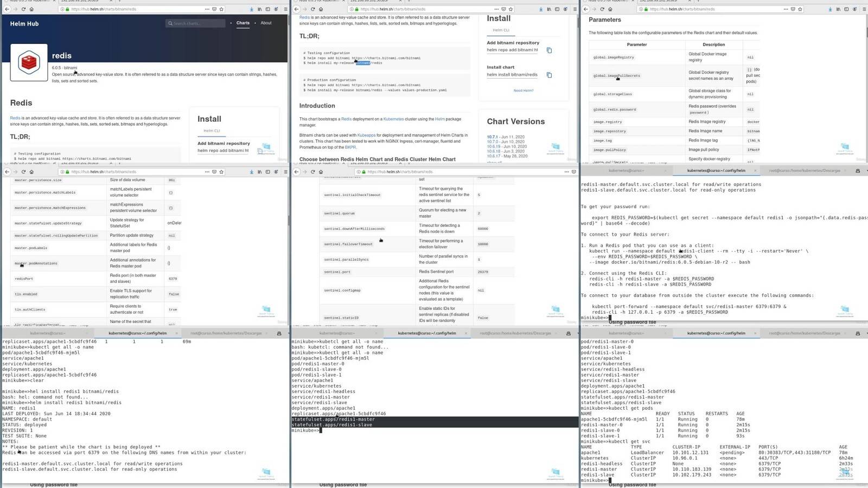The height and width of the screenshot is (488, 868).
Task: Open the About nav item on Helm Hub
Action: coord(266,23)
